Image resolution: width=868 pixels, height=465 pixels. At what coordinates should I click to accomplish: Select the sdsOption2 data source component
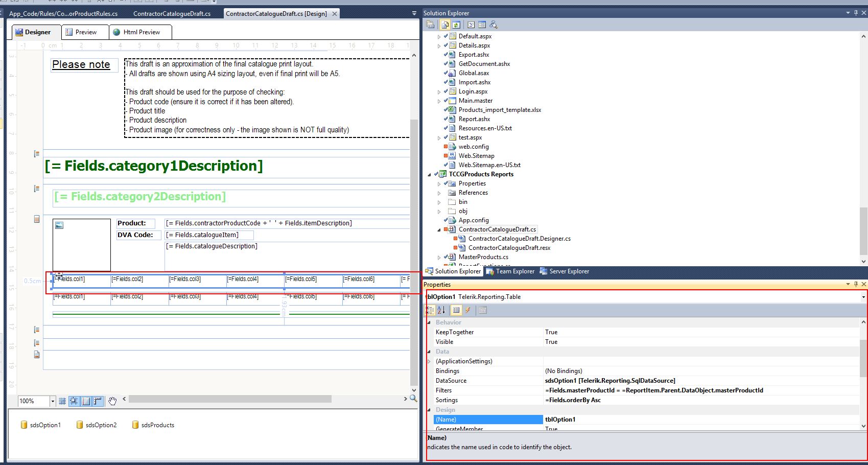[96, 425]
